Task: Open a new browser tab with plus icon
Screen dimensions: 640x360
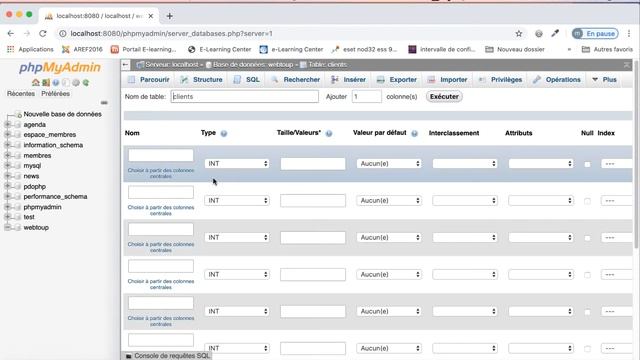Action: 169,16
